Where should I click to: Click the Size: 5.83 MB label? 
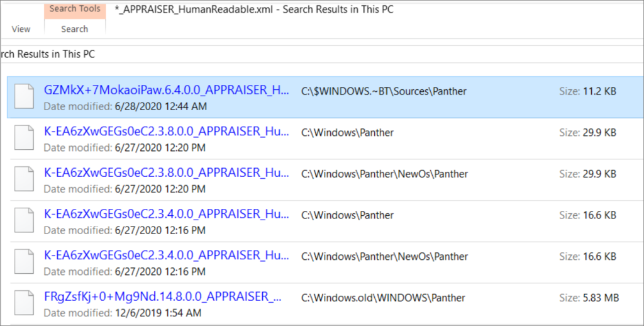[588, 298]
